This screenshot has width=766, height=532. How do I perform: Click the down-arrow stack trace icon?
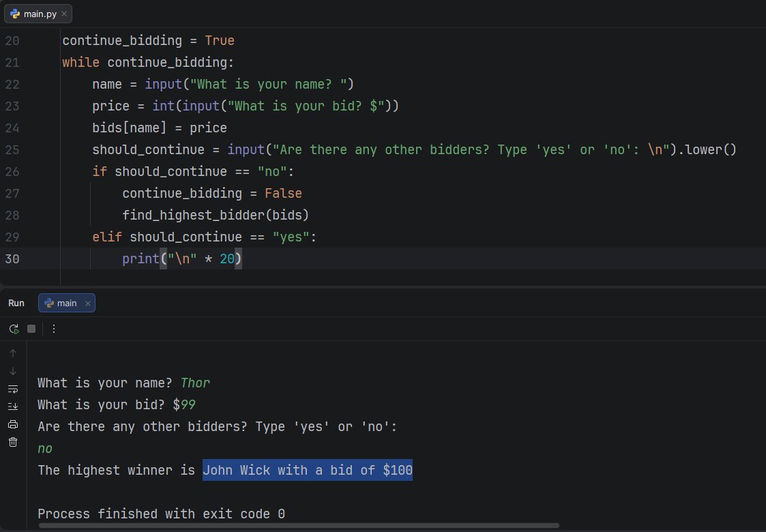point(13,371)
